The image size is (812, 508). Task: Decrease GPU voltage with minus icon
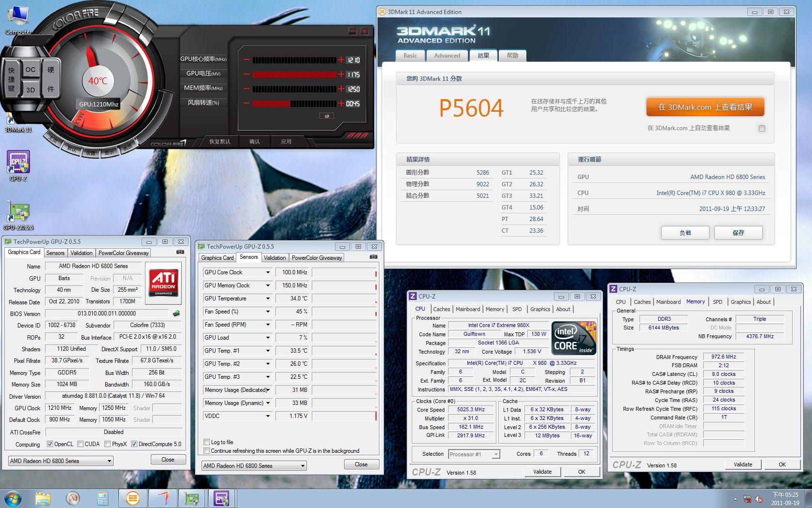(246, 75)
